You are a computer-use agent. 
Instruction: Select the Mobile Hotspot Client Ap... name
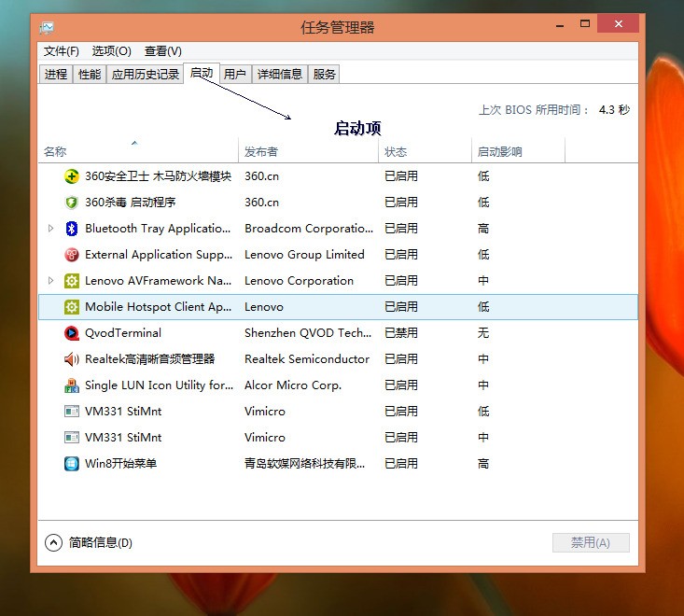point(158,307)
